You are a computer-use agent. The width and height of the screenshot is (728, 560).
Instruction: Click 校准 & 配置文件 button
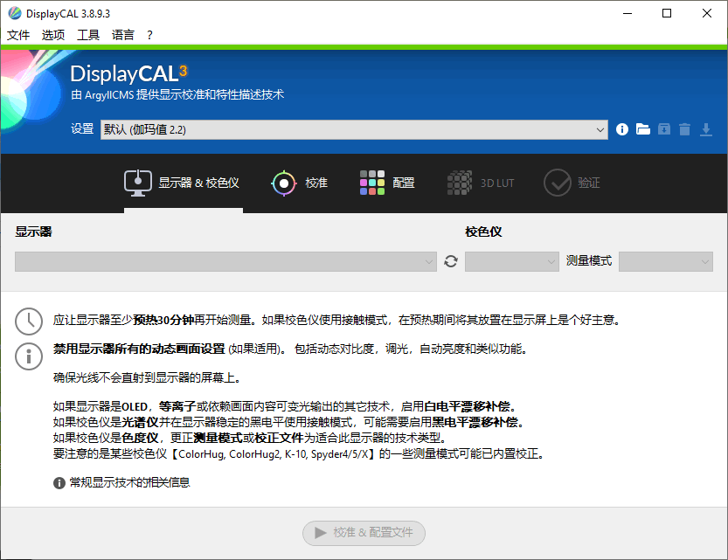tap(364, 533)
